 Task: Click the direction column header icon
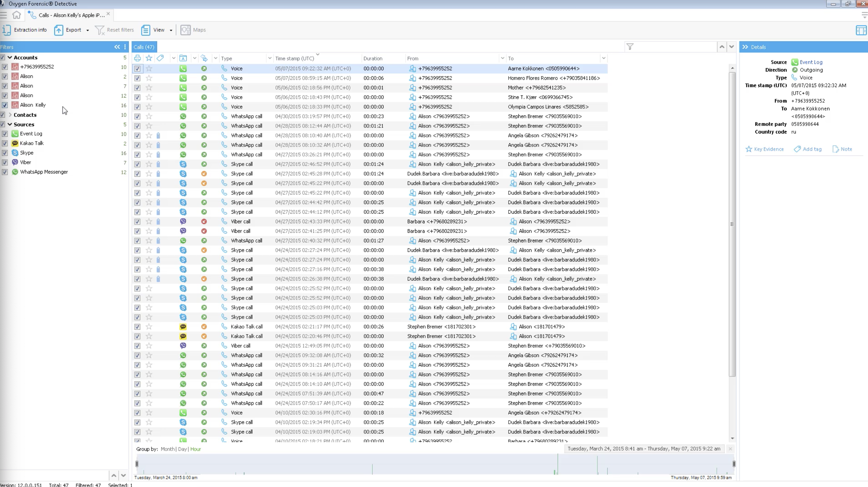tap(204, 58)
